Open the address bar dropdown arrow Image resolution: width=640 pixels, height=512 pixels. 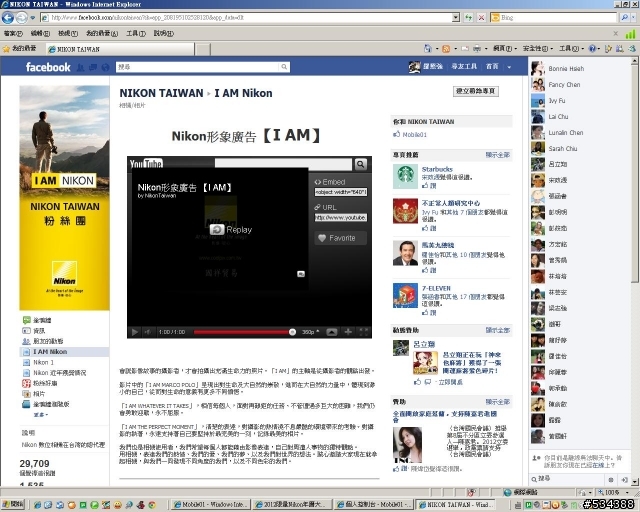pyautogui.click(x=456, y=18)
